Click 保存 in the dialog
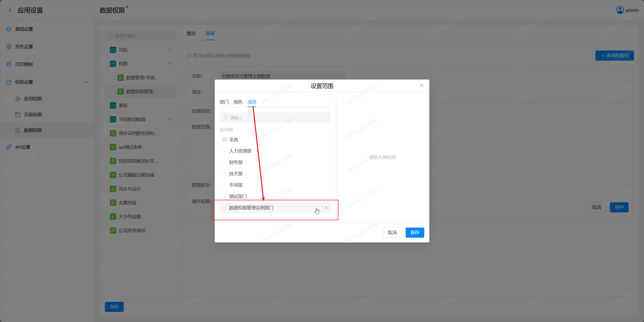This screenshot has height=322, width=644. pos(414,233)
